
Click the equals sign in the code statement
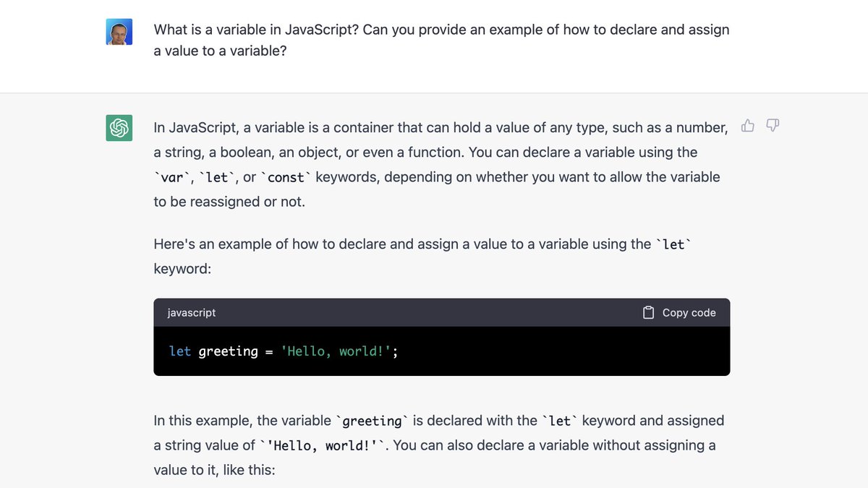pos(269,351)
